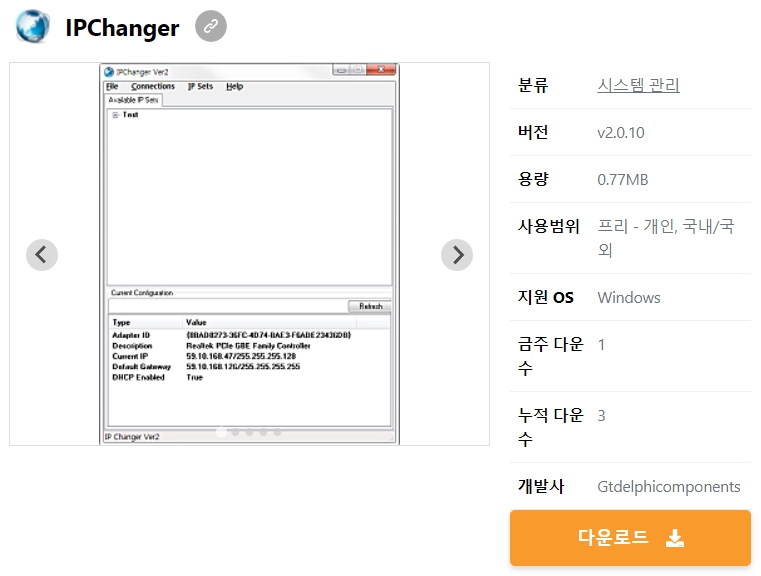The image size is (761, 576).
Task: Click the 개발사 label
Action: [x=541, y=486]
